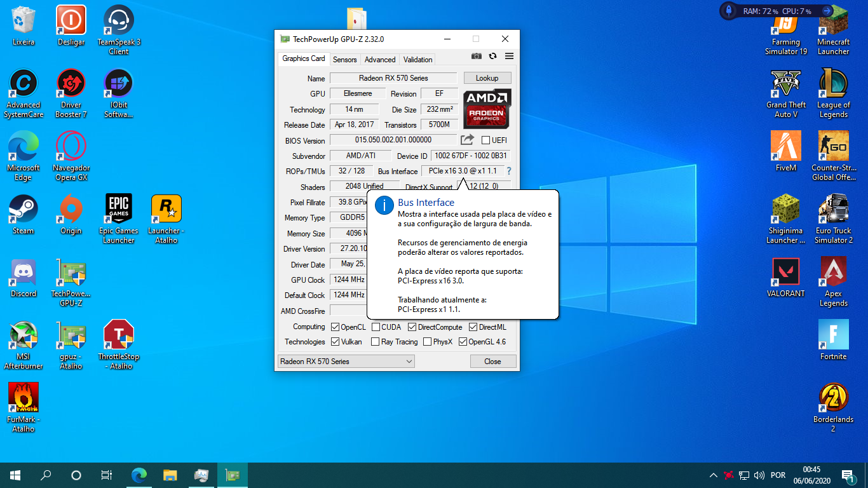Expand the RAM CPU widget arrow

click(827, 11)
